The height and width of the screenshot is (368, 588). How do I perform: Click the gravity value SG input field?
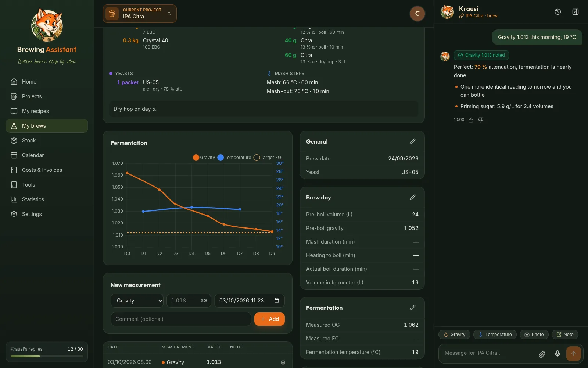tap(189, 301)
